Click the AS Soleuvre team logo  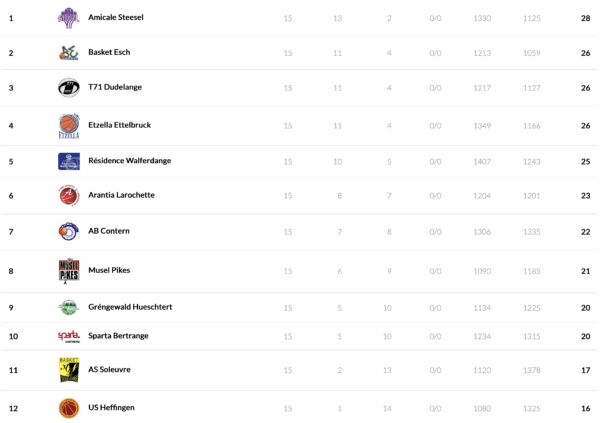[68, 370]
